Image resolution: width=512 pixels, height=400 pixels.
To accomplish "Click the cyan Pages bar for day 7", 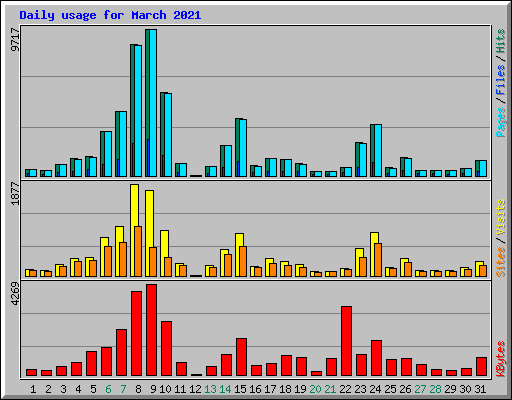I will 123,144.
